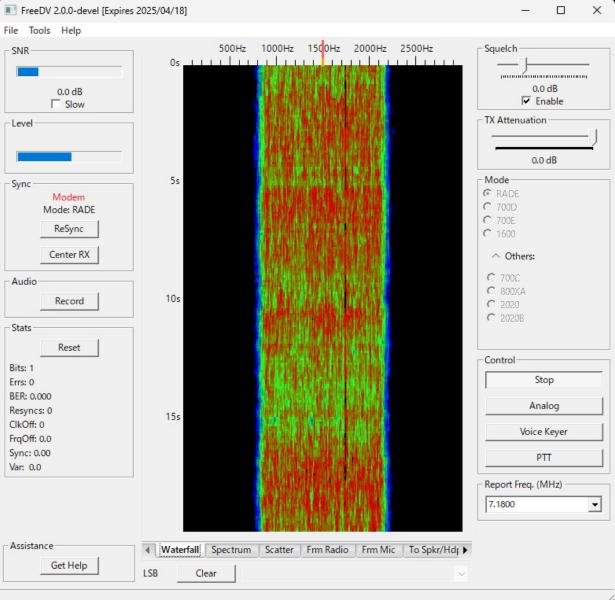Enable the Slow SNR checkbox
Viewport: 615px width, 600px height.
56,104
